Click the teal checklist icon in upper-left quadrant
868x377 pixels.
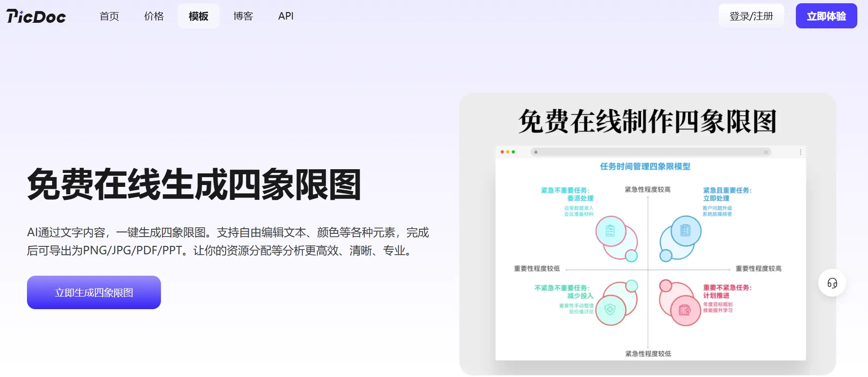[x=610, y=231]
